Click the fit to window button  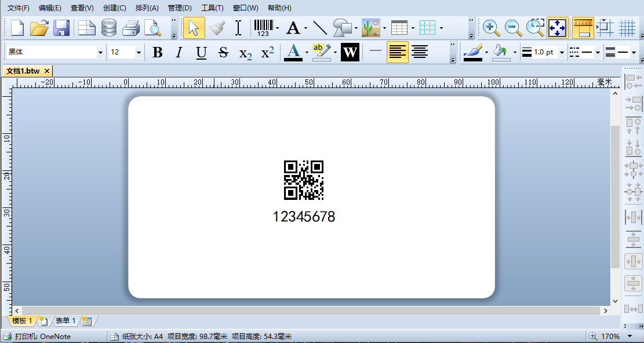[558, 28]
